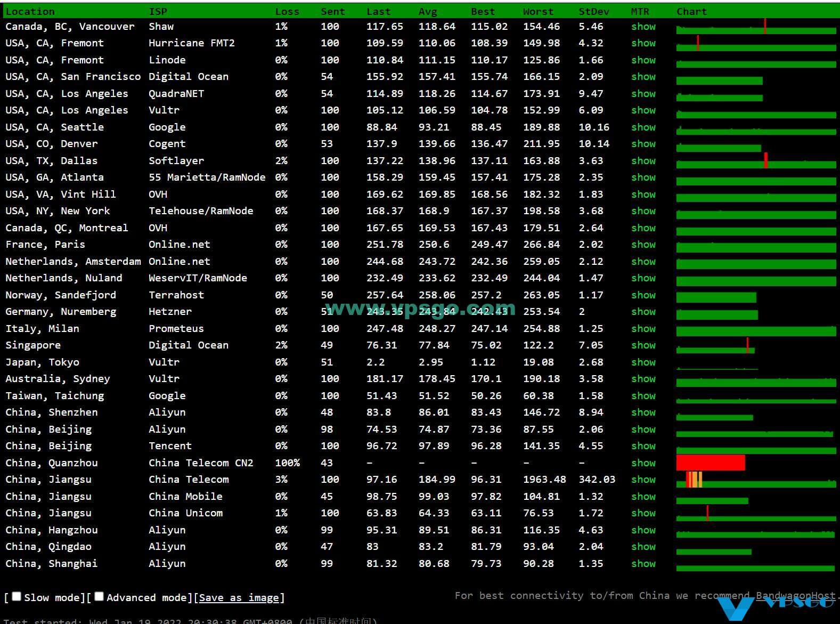Click the Taiwan, Taichung location cell

(55, 396)
